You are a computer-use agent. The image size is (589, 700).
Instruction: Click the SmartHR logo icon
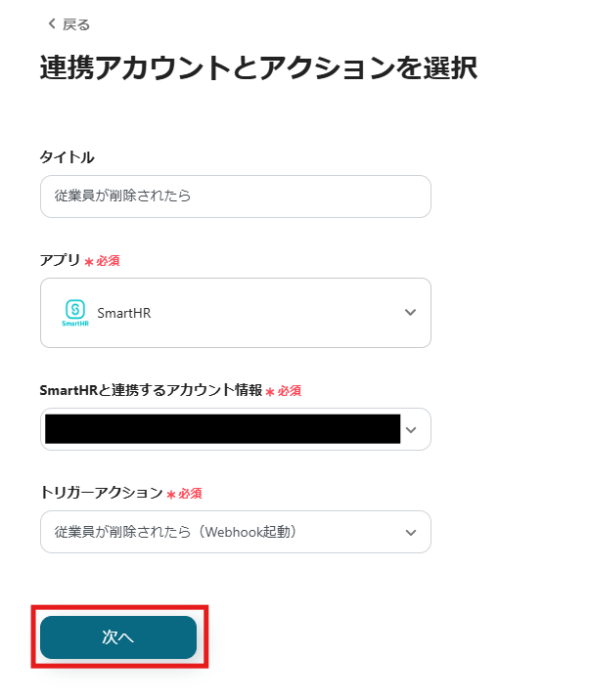pyautogui.click(x=75, y=313)
